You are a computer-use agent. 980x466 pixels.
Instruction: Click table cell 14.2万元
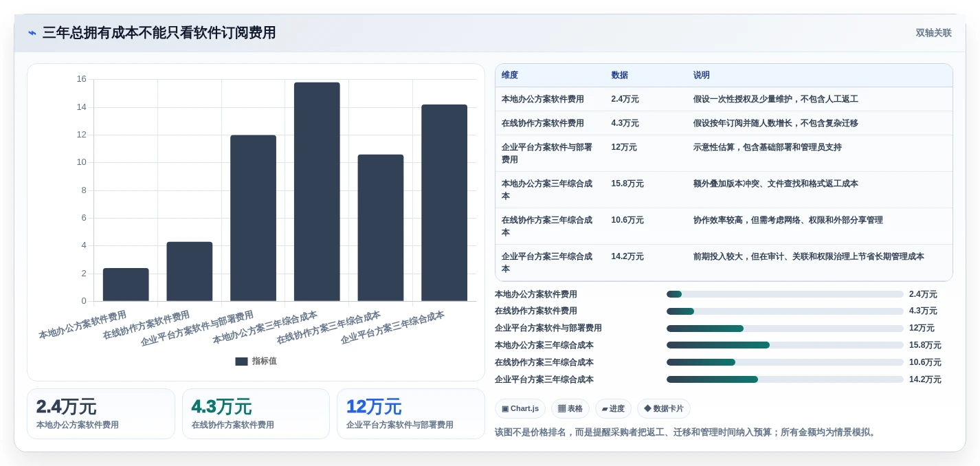(627, 256)
